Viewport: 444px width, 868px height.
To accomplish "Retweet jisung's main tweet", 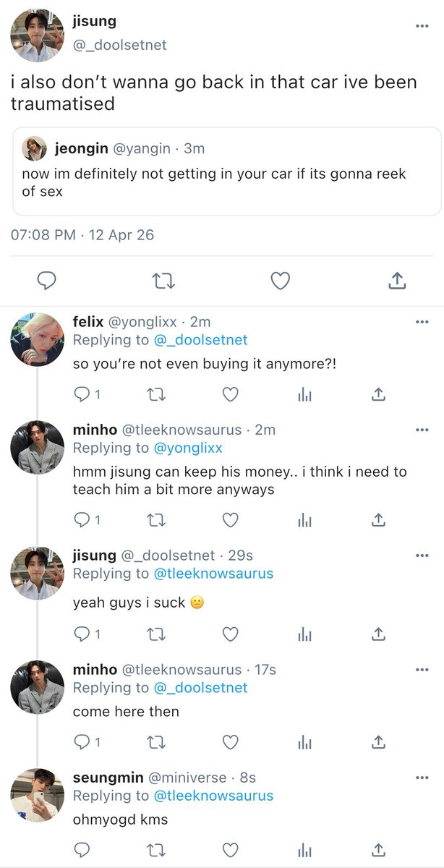I will coord(164,281).
